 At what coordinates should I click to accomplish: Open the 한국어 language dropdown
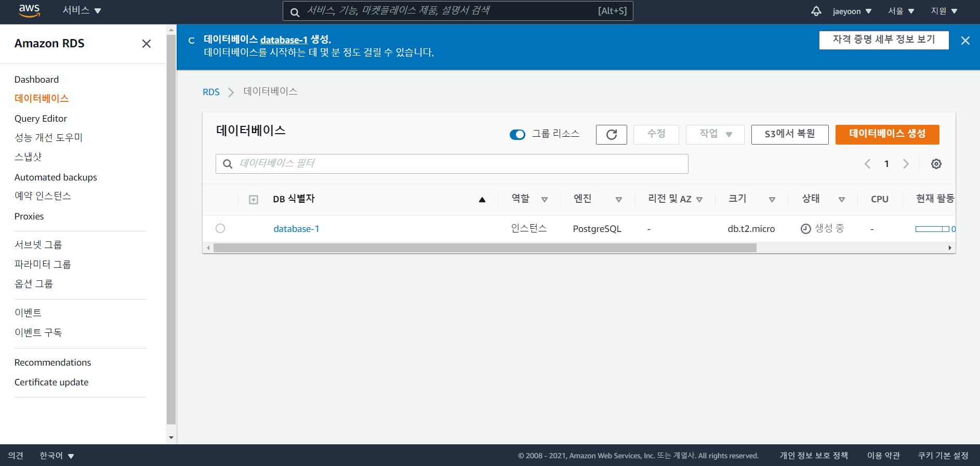pyautogui.click(x=57, y=456)
